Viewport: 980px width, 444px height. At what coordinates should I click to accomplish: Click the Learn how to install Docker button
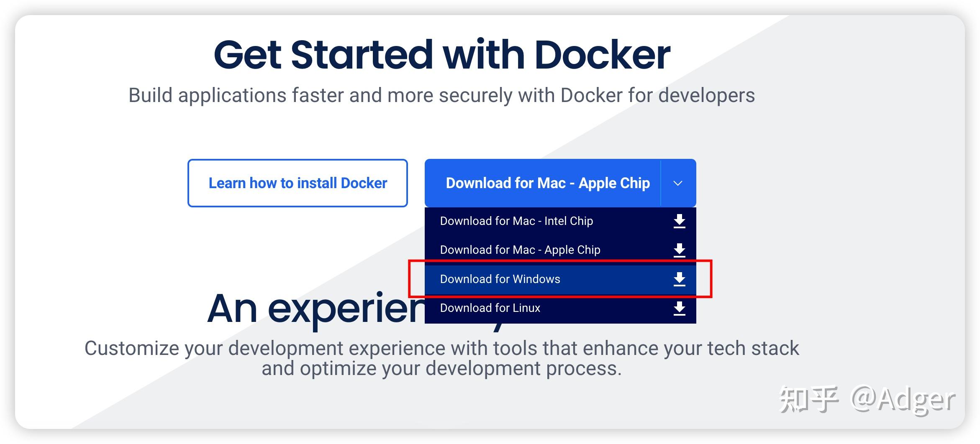tap(298, 183)
